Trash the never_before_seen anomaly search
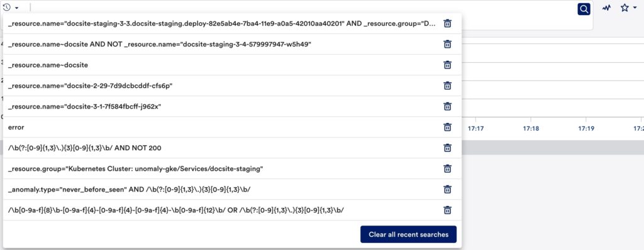Image resolution: width=644 pixels, height=250 pixels. (x=448, y=189)
